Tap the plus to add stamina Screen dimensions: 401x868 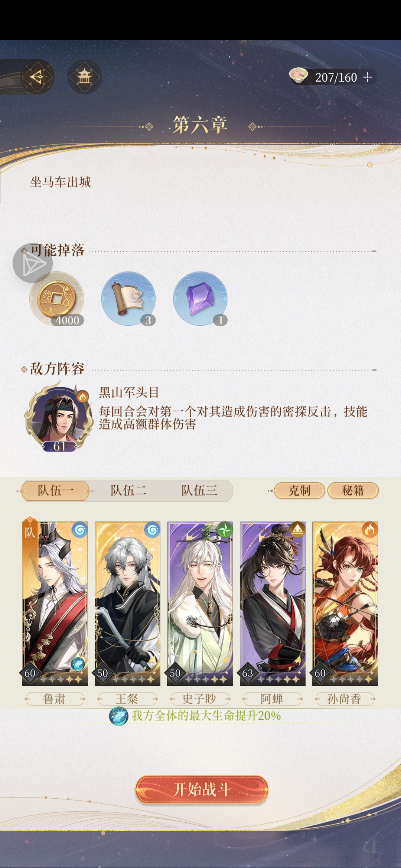(x=367, y=77)
